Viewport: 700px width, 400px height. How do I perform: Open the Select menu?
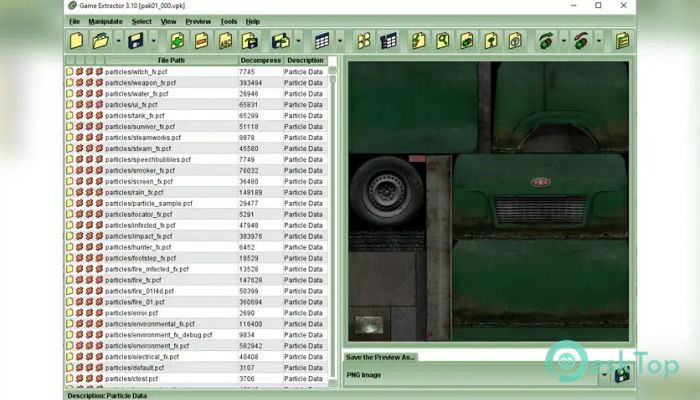point(142,21)
